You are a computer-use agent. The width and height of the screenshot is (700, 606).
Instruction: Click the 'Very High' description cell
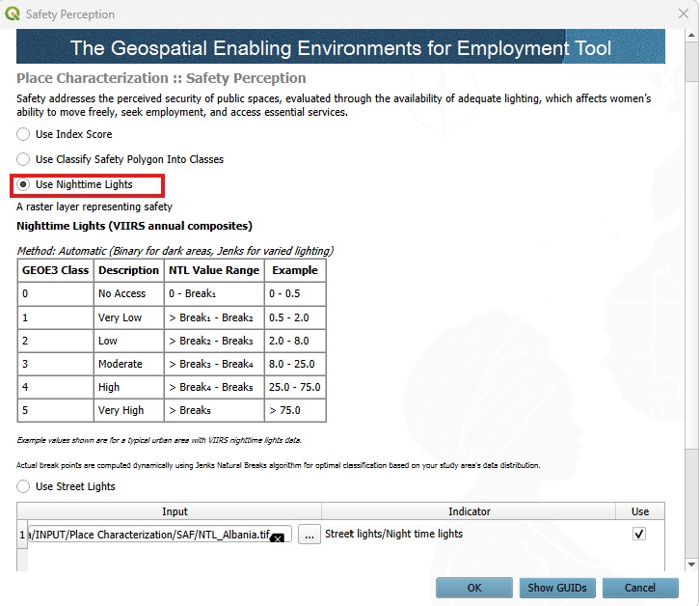click(x=128, y=410)
